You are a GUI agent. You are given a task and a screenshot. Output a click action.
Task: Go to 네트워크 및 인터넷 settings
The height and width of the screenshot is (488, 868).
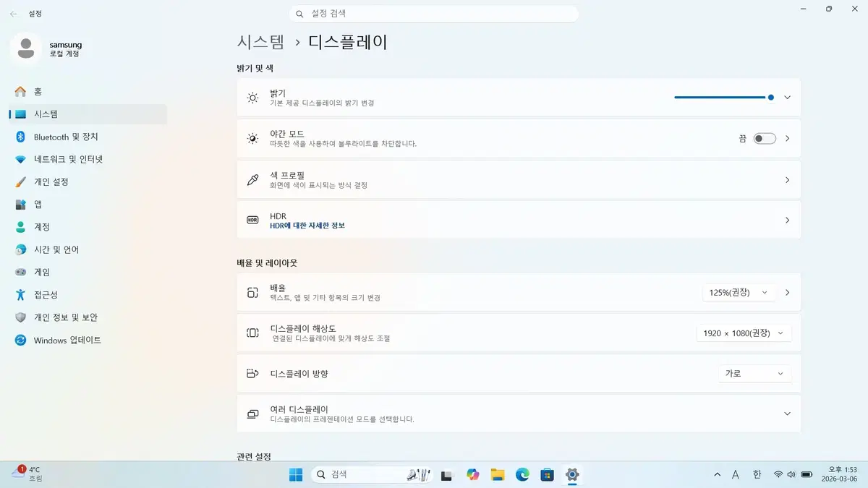(x=88, y=159)
